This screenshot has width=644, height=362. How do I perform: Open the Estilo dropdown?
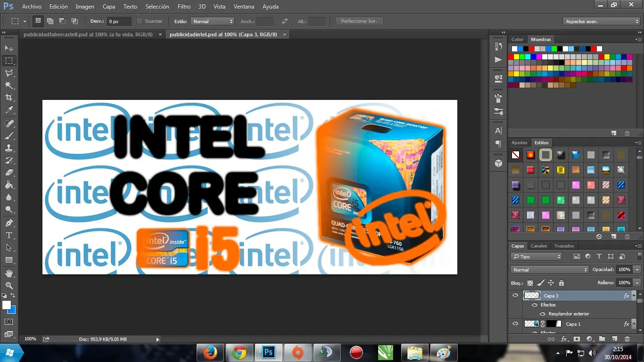(212, 21)
